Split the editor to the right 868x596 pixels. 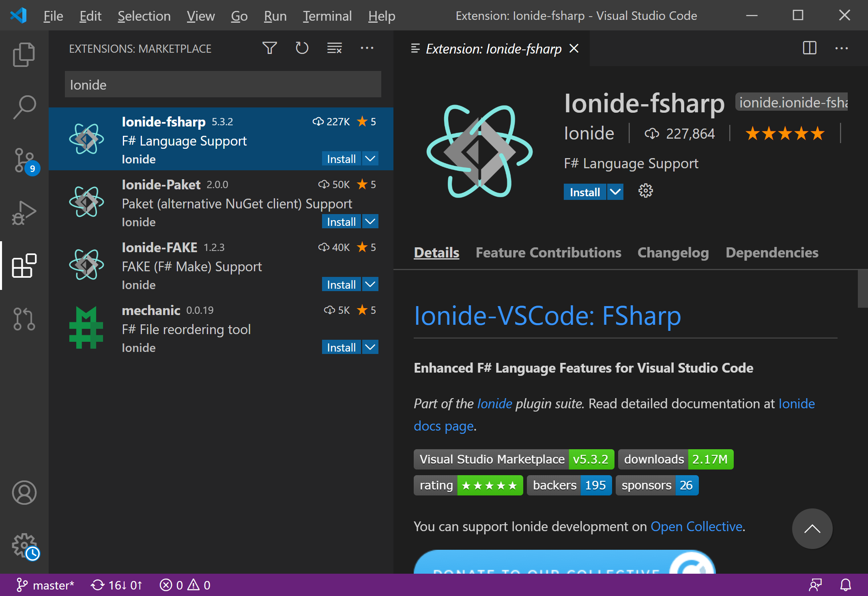(x=809, y=48)
